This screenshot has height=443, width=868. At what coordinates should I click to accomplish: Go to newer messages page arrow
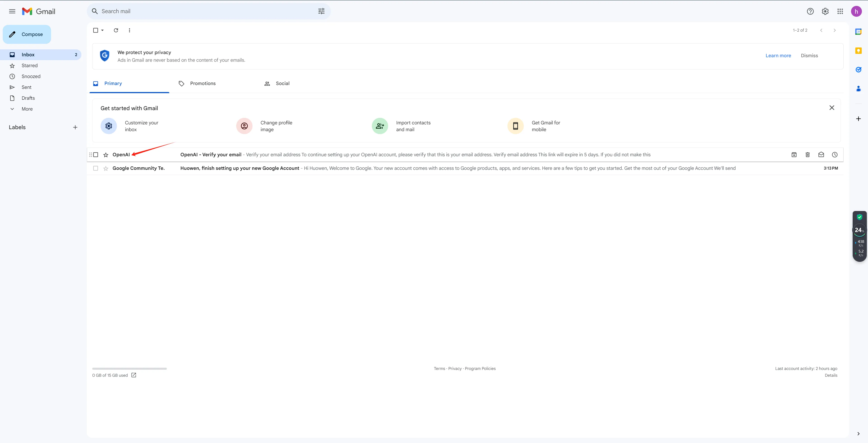[x=821, y=30]
